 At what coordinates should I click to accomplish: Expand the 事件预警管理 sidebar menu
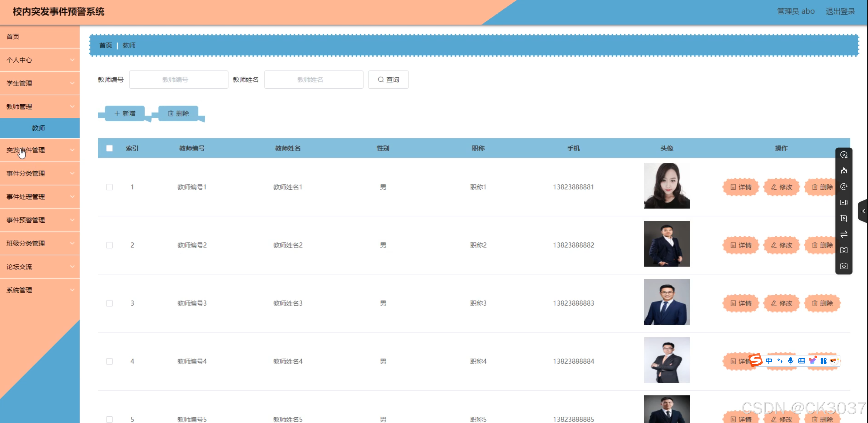pyautogui.click(x=40, y=220)
